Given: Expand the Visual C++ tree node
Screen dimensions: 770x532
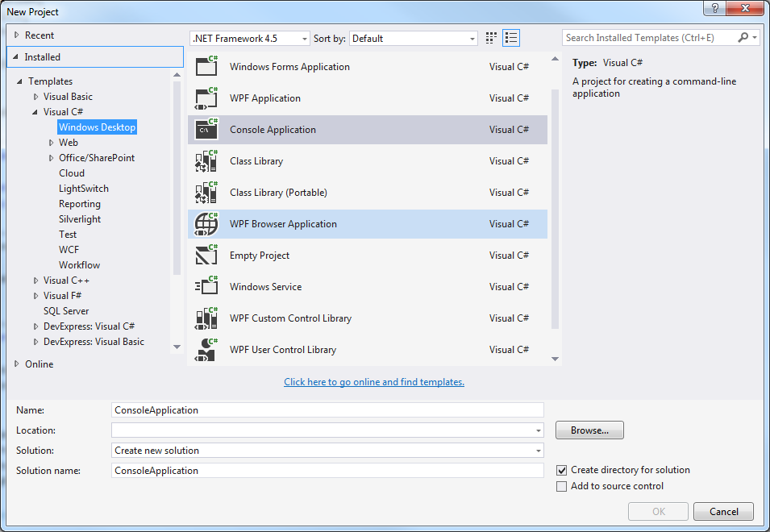Looking at the screenshot, I should pyautogui.click(x=35, y=281).
